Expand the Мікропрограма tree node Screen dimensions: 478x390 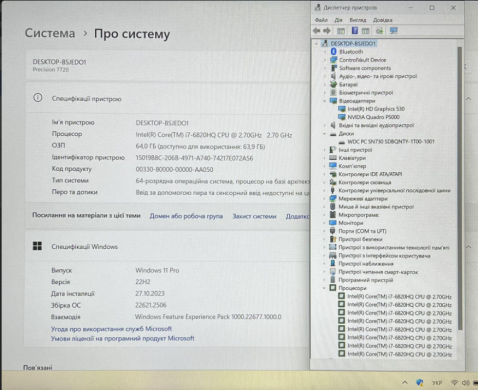coord(324,215)
